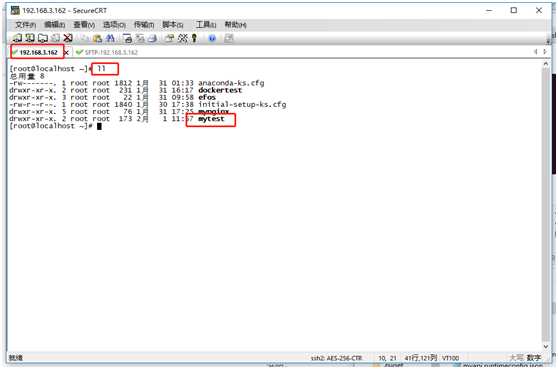Click the anaconda-ks.cfg file name
The height and width of the screenshot is (369, 558).
point(231,83)
